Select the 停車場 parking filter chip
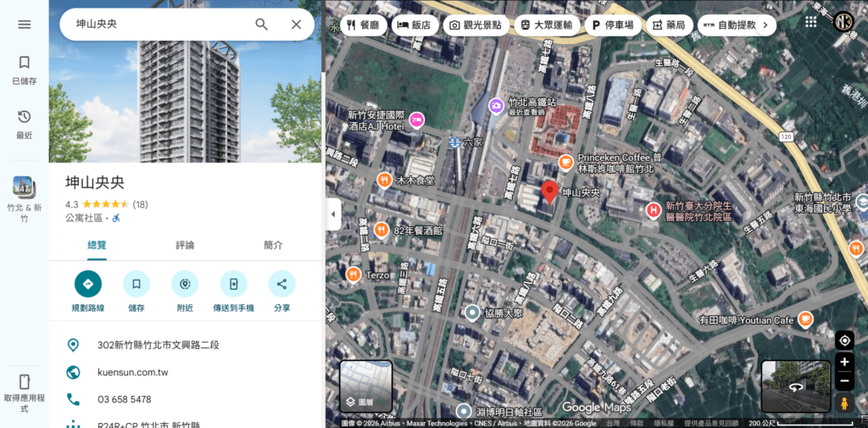This screenshot has width=868, height=428. pyautogui.click(x=613, y=25)
